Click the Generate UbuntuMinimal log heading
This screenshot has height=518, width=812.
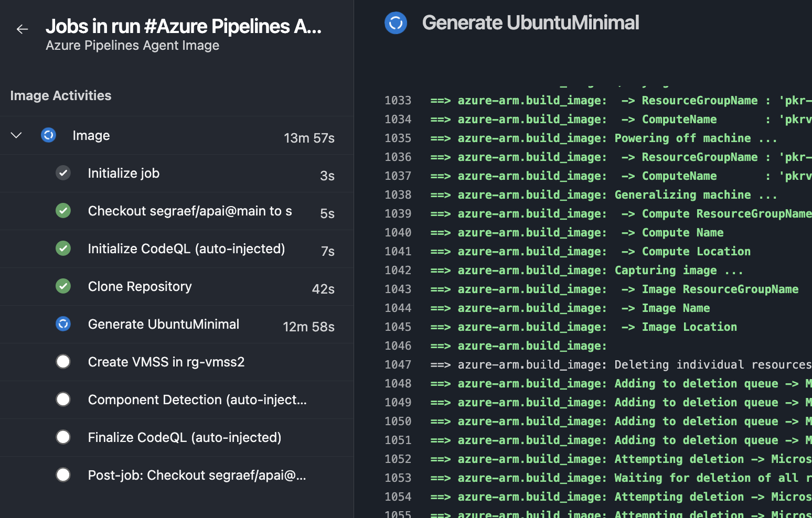pos(530,23)
